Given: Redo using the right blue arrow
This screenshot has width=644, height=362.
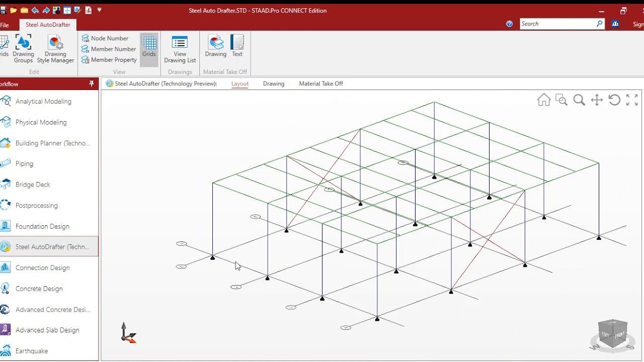Looking at the screenshot, I should click(x=46, y=10).
